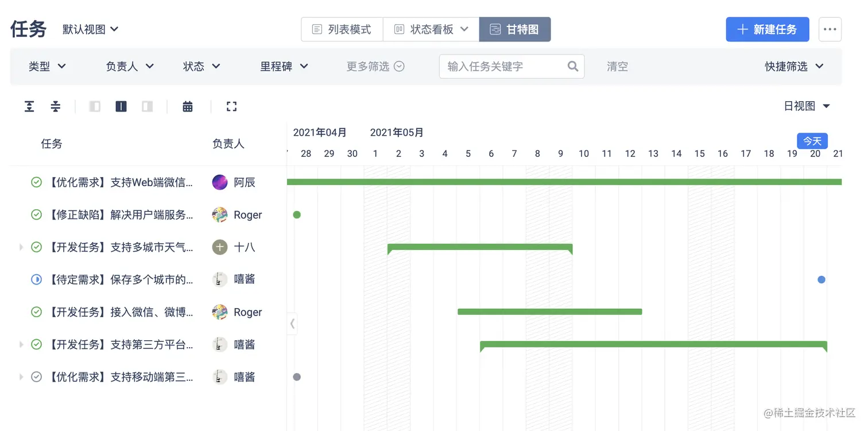This screenshot has height=431, width=868.
Task: Click gray dot of 支持移动端第三 task
Action: point(297,377)
